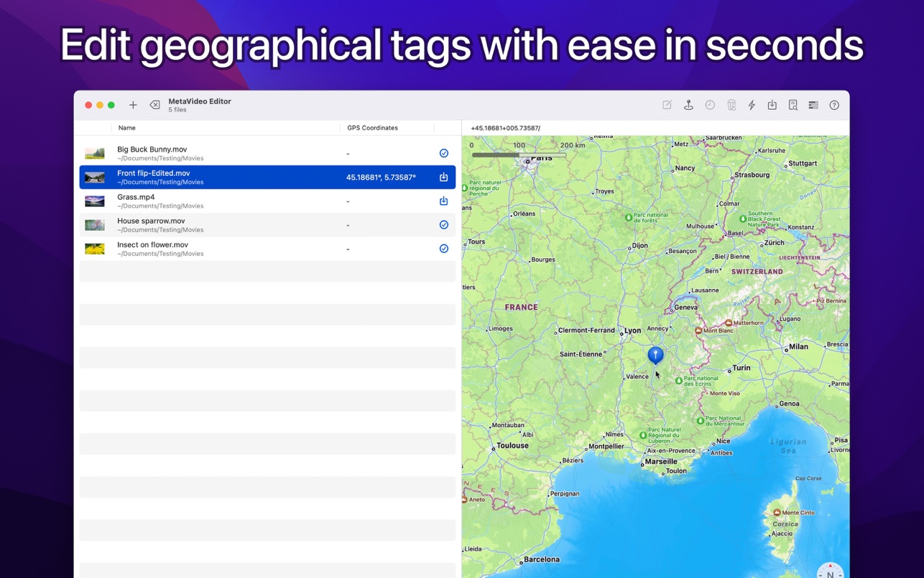This screenshot has width=924, height=578.
Task: Select the House sparrow.mov file row
Action: pyautogui.click(x=267, y=225)
